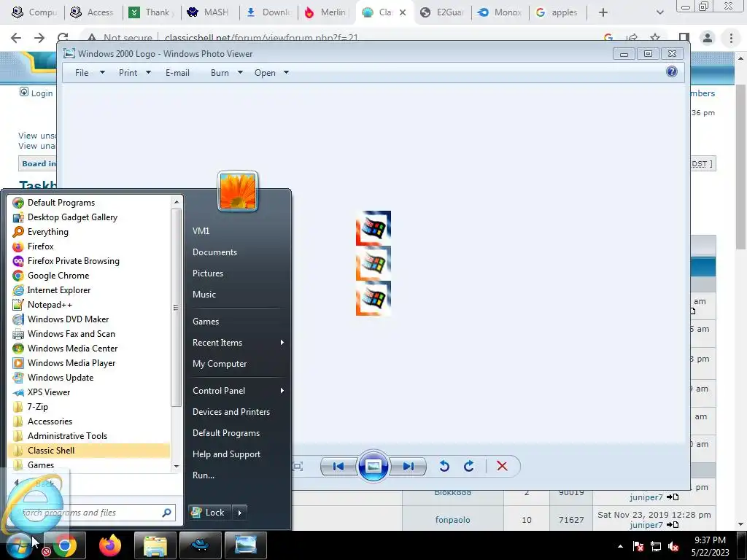Expand the Control Panel submenu
This screenshot has height=560, width=747.
[239, 391]
